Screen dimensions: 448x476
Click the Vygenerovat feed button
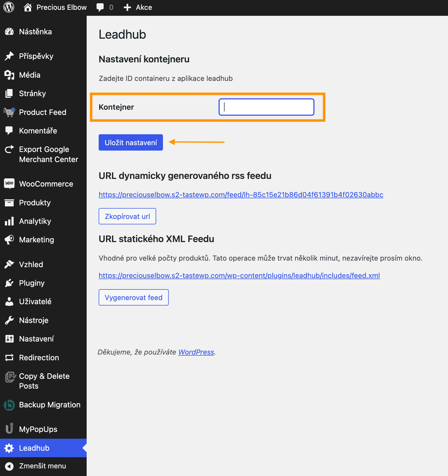[134, 297]
